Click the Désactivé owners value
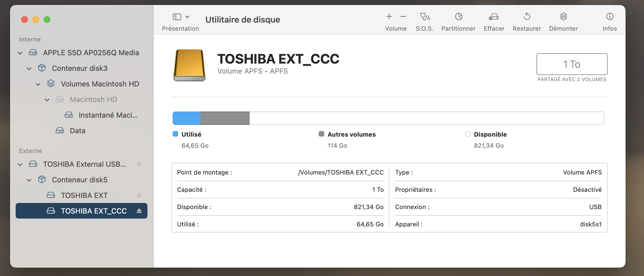Image resolution: width=644 pixels, height=276 pixels. [x=587, y=190]
